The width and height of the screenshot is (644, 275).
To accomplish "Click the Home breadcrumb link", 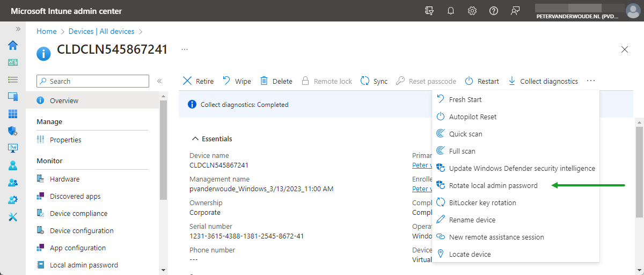I will pos(46,31).
